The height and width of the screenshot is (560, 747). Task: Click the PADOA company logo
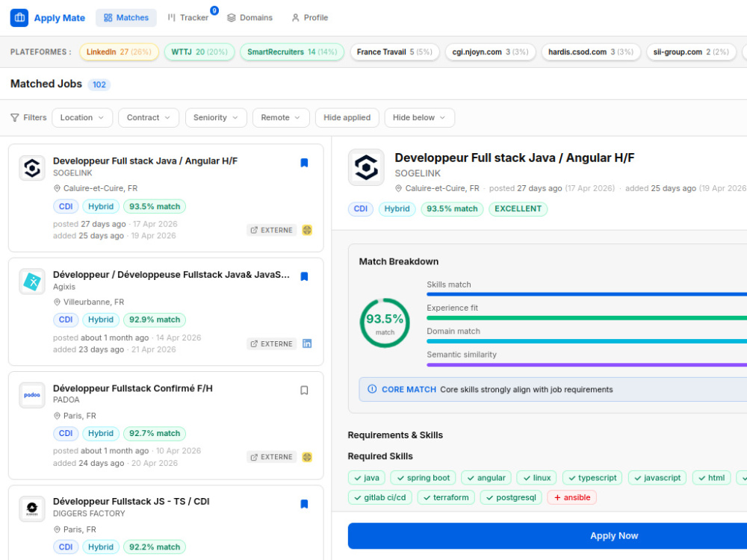(x=32, y=395)
